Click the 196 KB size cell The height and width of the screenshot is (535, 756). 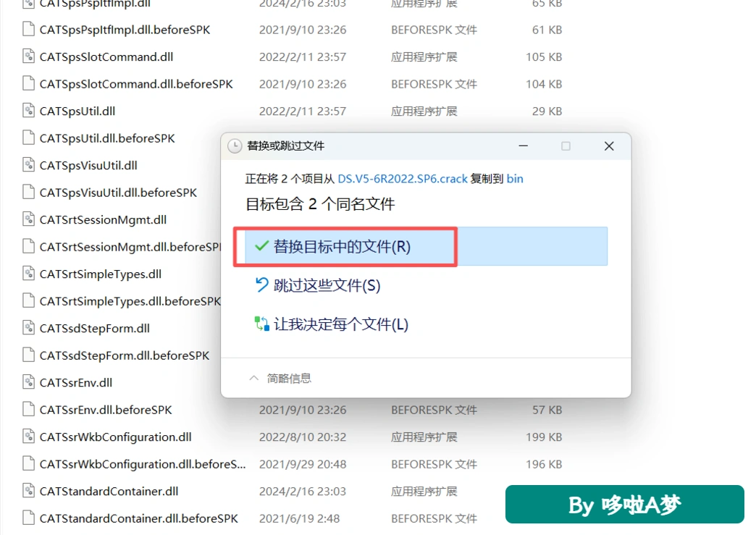point(544,464)
